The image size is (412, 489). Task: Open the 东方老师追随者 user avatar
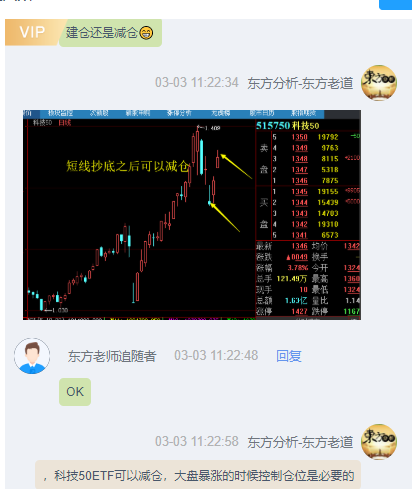(32, 356)
